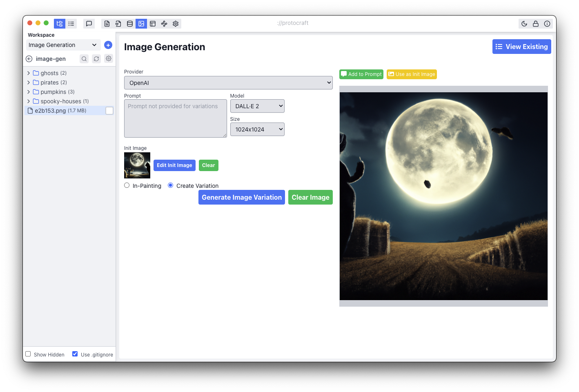Image resolution: width=579 pixels, height=392 pixels.
Task: Click the chat bubble icon in top toolbar
Action: pos(89,24)
